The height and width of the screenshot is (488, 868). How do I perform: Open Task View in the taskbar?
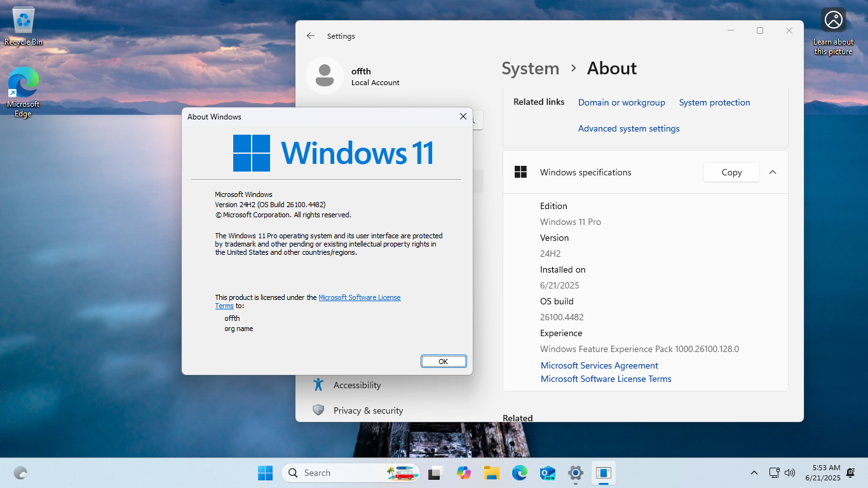(x=435, y=473)
